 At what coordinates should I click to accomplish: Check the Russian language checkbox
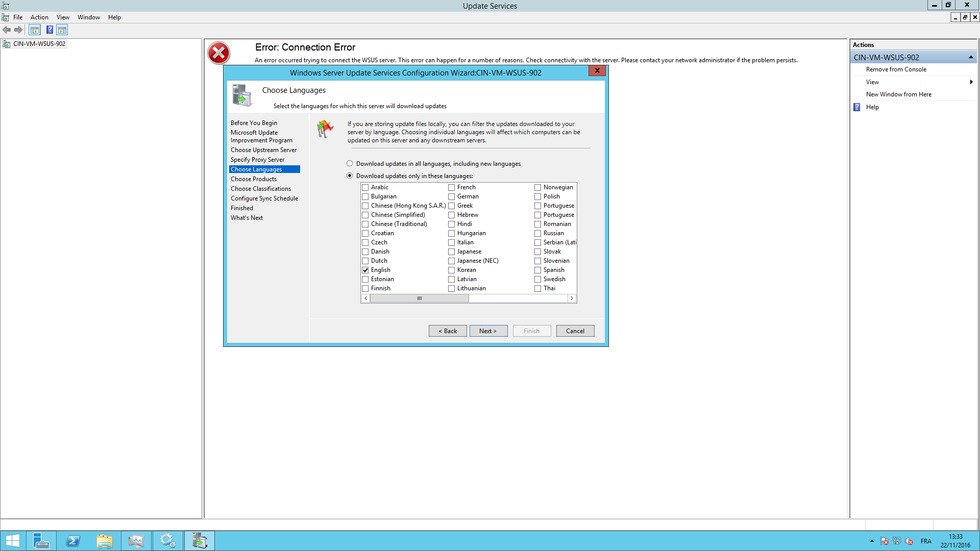[x=538, y=234]
